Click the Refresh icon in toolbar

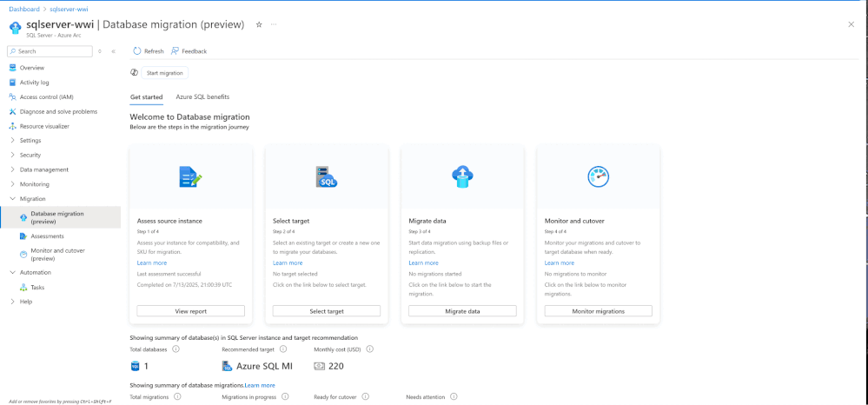[x=137, y=51]
